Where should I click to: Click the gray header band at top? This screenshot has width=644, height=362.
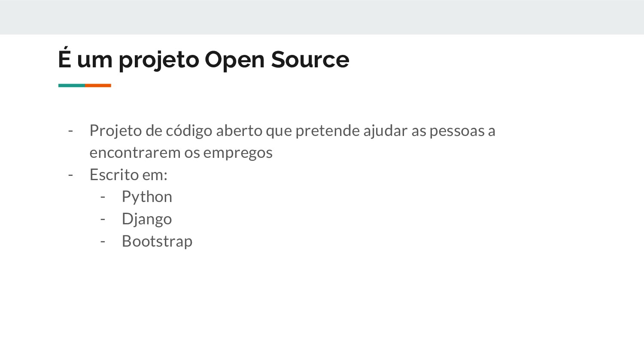pyautogui.click(x=322, y=17)
